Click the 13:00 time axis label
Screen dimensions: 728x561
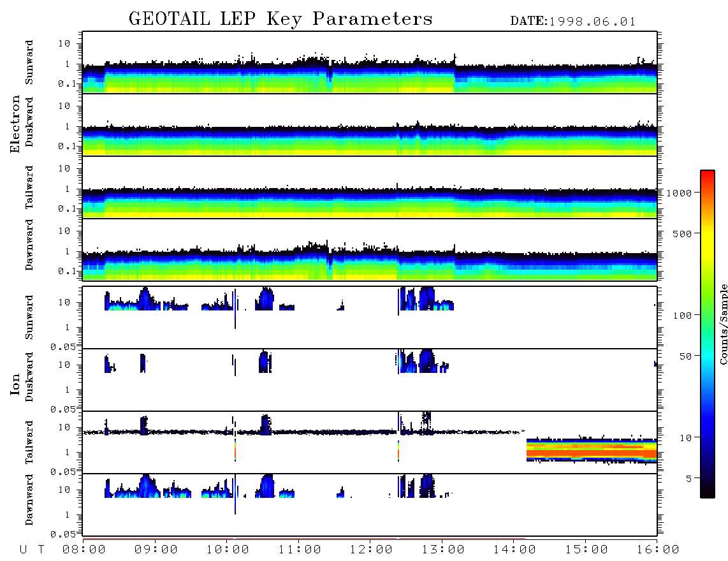(443, 550)
